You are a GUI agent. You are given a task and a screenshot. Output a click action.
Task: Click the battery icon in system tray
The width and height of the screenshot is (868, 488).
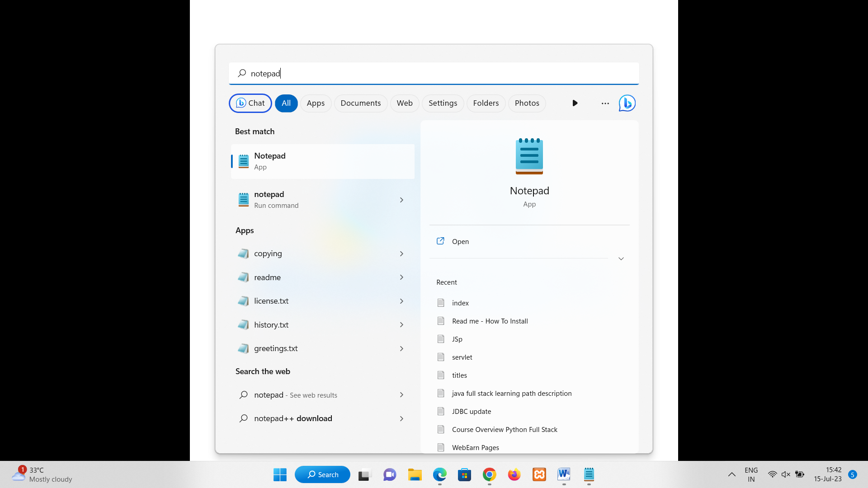800,474
